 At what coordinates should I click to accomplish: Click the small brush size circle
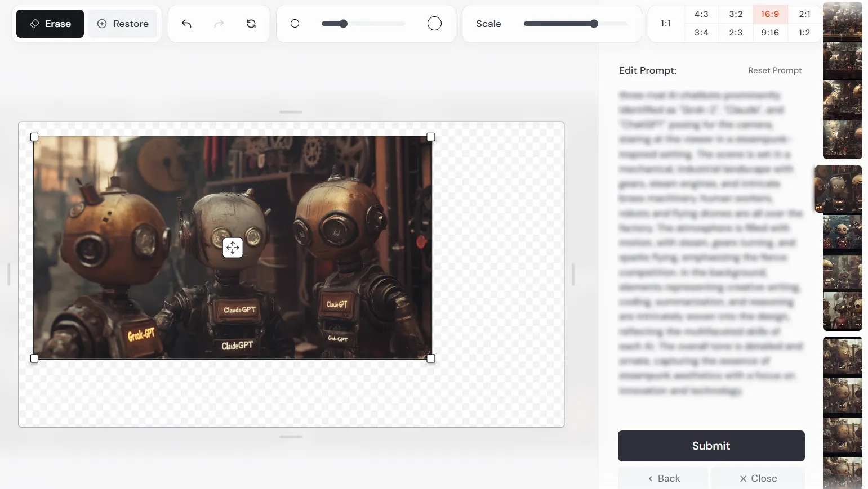pyautogui.click(x=295, y=24)
